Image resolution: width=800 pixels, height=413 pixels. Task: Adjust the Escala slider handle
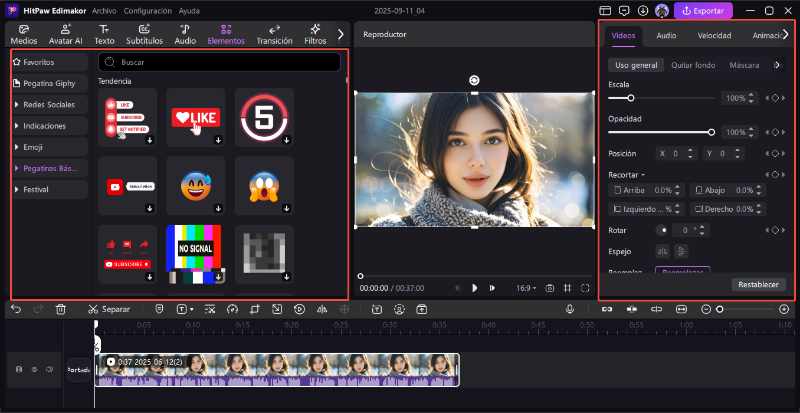tap(631, 98)
